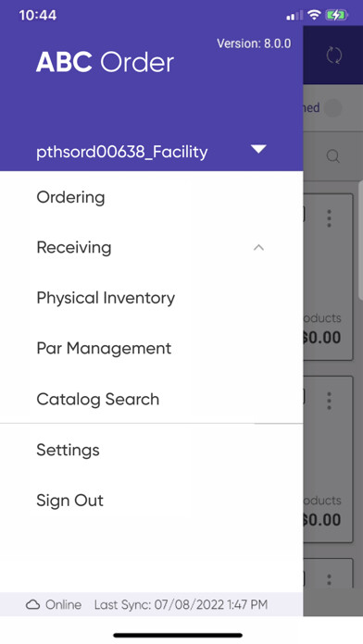Collapse the Receiving section chevron
The image size is (363, 644).
click(x=258, y=247)
